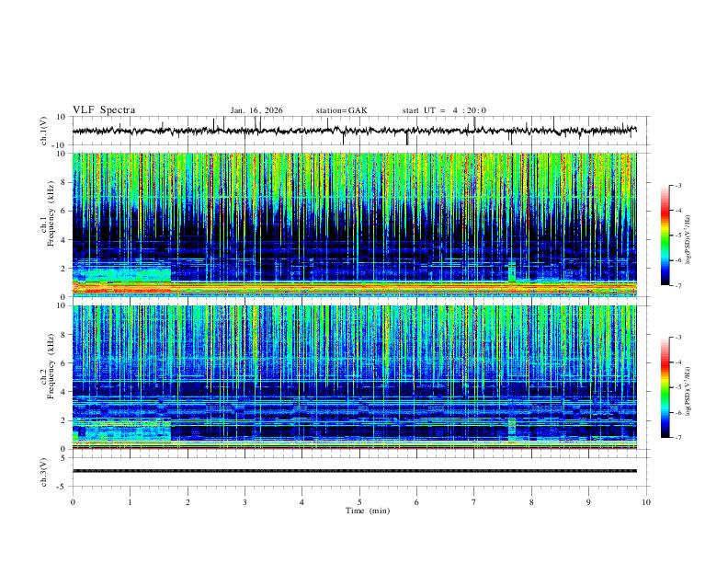Click the "Time (min)" axis label
728x563 pixels.
pos(368,511)
